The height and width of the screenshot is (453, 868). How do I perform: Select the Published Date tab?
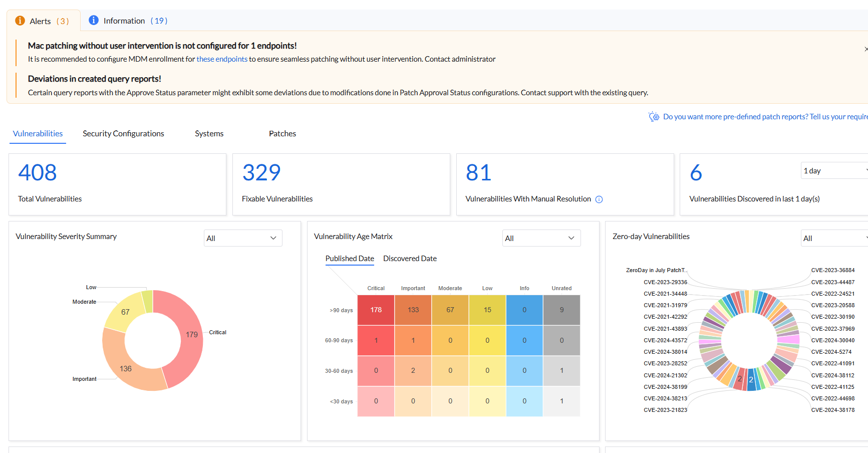click(x=350, y=259)
